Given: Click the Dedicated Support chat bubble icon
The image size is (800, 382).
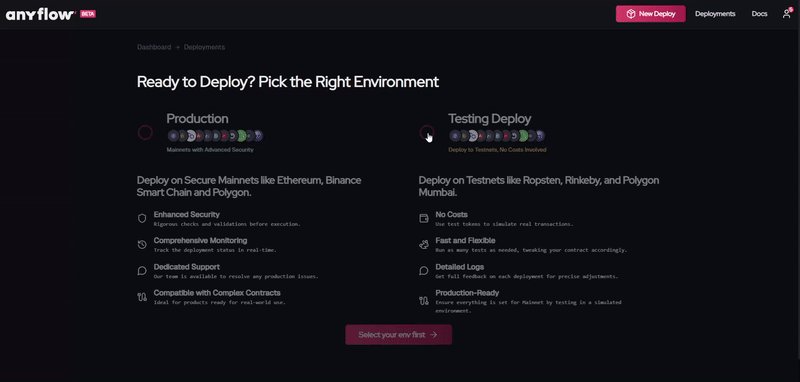Looking at the screenshot, I should (142, 271).
